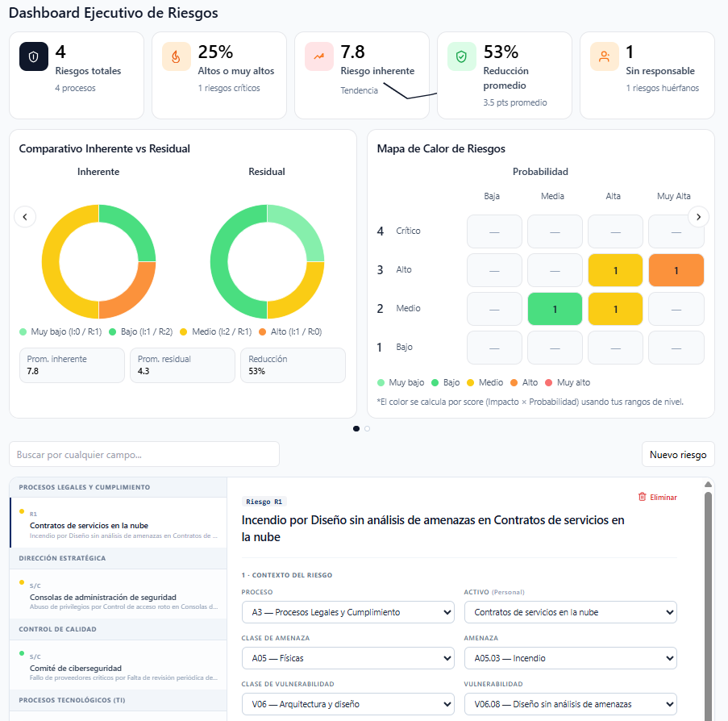Click the Nuevo riesgo button
This screenshot has height=721, width=728.
[678, 454]
